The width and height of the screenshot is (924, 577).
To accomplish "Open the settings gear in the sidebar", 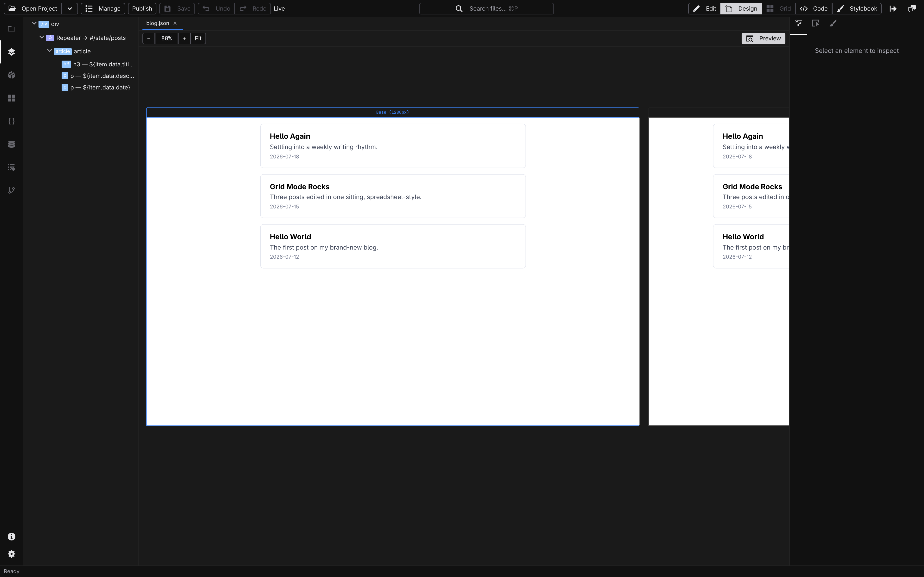I will click(x=12, y=554).
